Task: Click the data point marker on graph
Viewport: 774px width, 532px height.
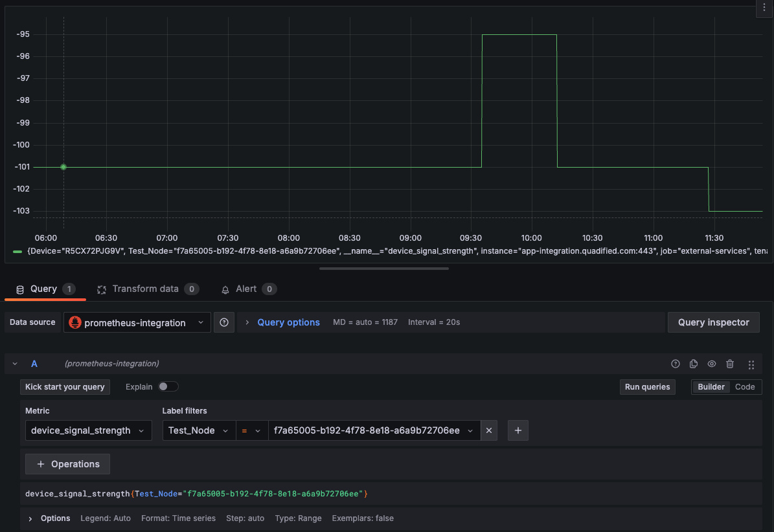Action: [x=63, y=167]
